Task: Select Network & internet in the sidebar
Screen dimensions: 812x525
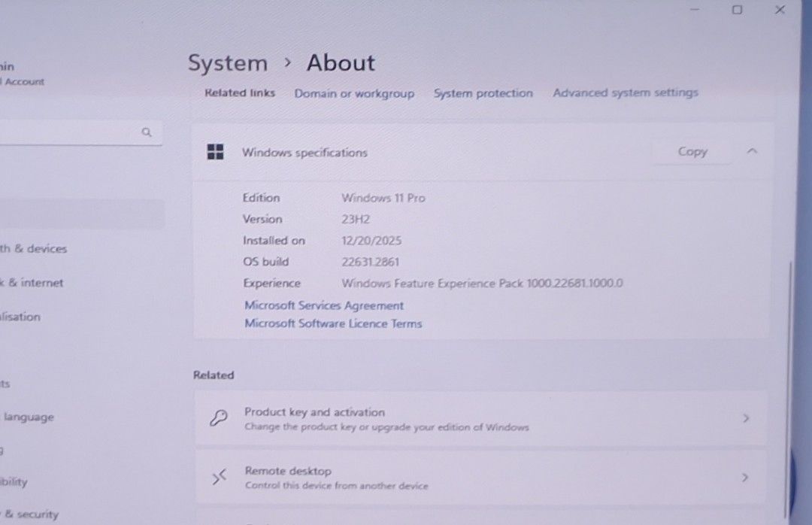Action: pyautogui.click(x=34, y=284)
